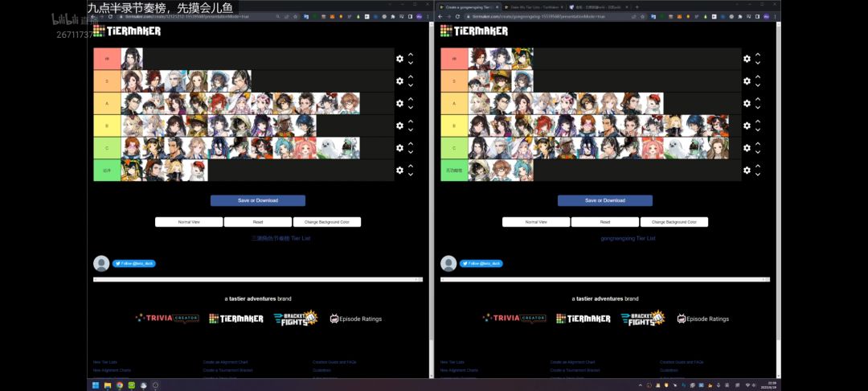868x391 pixels.
Task: Move A tier up in right window
Action: [x=758, y=100]
